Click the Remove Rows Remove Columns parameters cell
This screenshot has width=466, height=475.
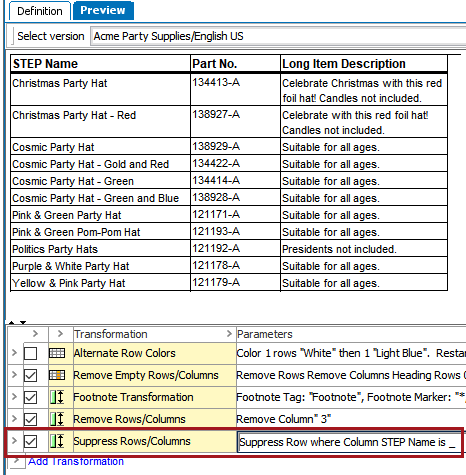tap(351, 375)
